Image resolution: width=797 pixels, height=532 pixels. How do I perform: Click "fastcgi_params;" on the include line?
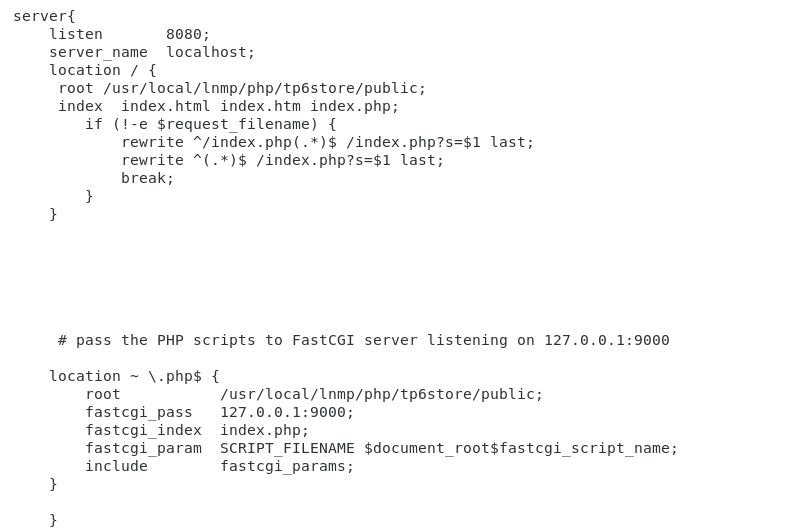click(x=287, y=466)
